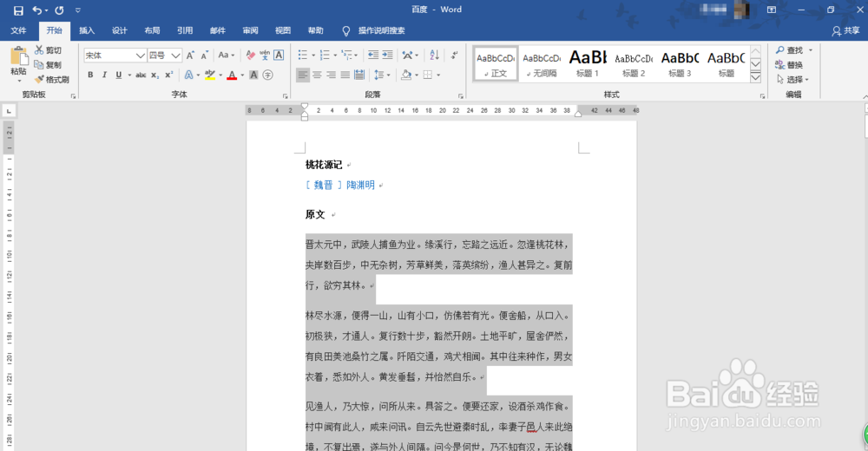This screenshot has height=451, width=868.
Task: Toggle underline formatting
Action: pos(118,75)
